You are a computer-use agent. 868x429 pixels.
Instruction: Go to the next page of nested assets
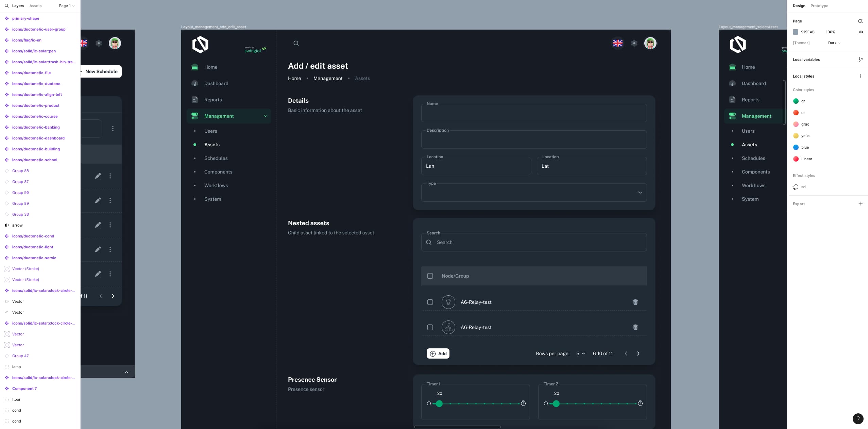638,353
